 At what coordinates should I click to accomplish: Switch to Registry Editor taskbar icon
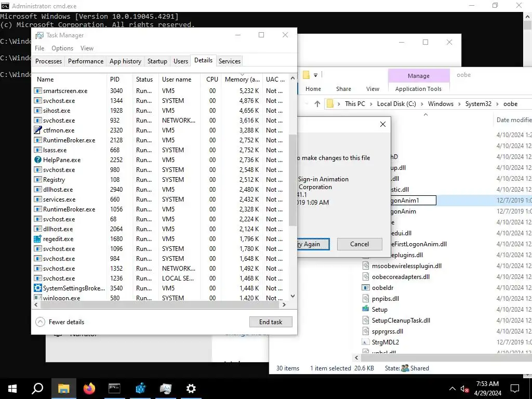tap(140, 389)
